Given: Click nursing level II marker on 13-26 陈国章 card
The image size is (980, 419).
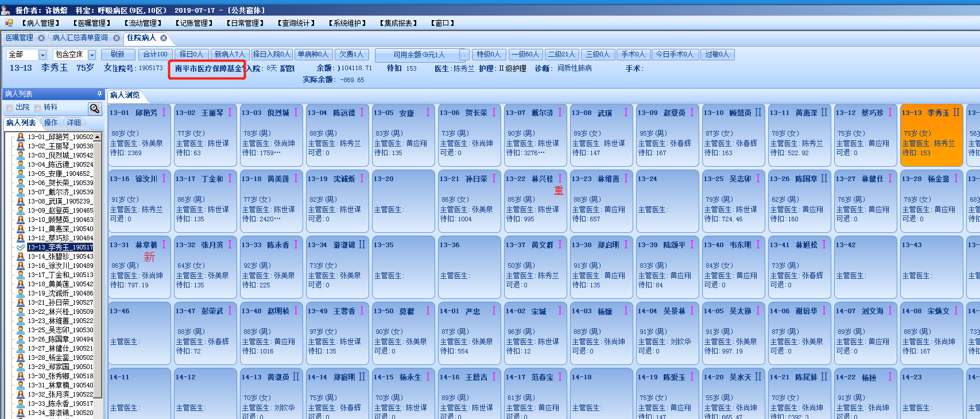Looking at the screenshot, I should pos(824,179).
